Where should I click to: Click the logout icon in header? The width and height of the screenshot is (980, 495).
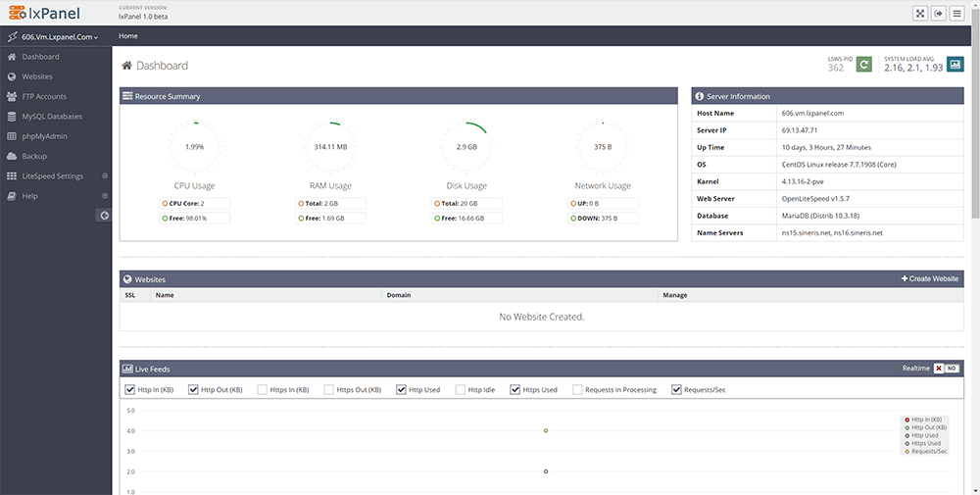[938, 13]
